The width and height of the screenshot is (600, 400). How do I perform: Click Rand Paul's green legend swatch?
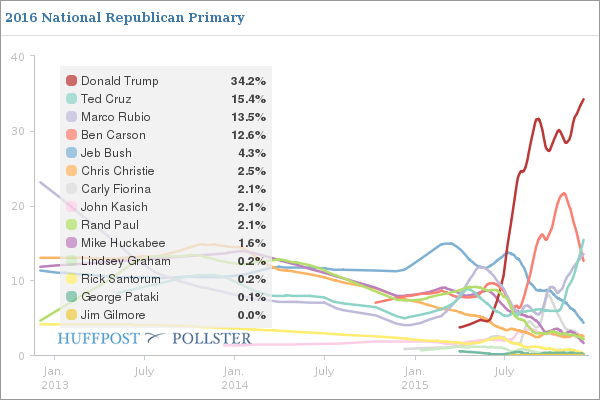(71, 225)
